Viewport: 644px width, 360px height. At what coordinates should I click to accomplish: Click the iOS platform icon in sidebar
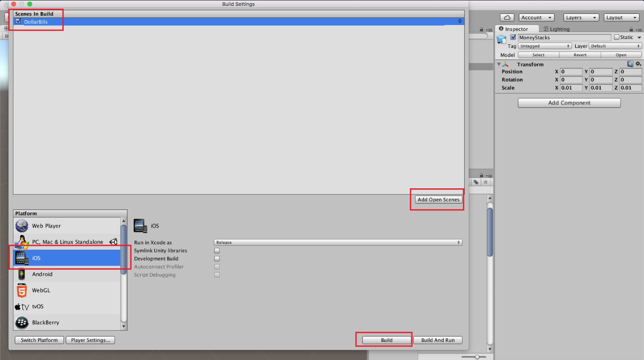click(22, 258)
